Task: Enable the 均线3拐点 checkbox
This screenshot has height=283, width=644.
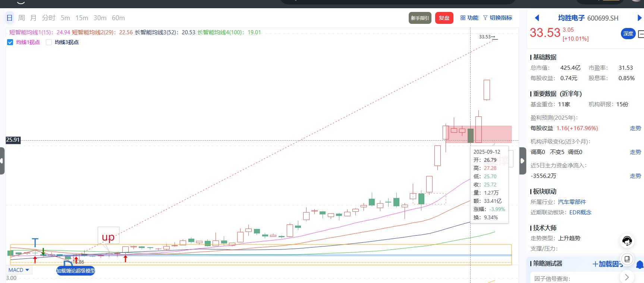Action: click(49, 43)
